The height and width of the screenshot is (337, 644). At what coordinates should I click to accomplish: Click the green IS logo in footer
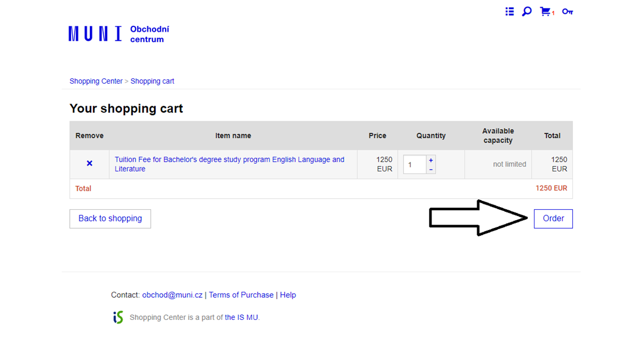[x=118, y=317]
